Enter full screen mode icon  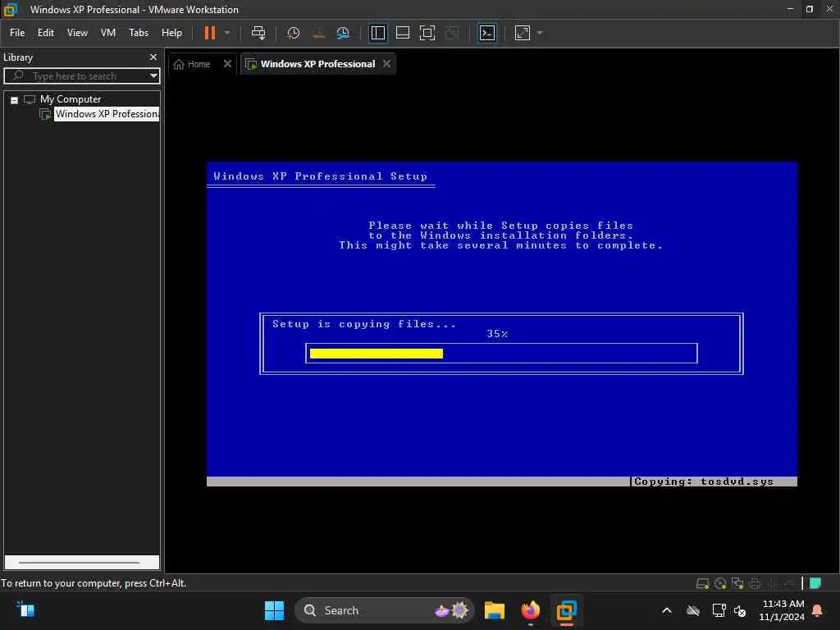[x=427, y=33]
